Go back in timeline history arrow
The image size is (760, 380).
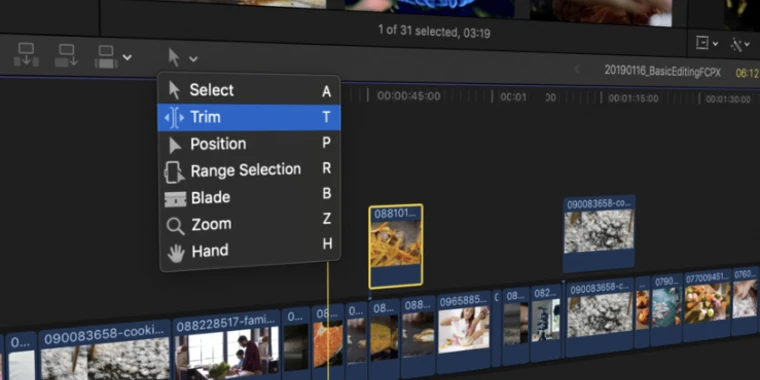[x=576, y=69]
